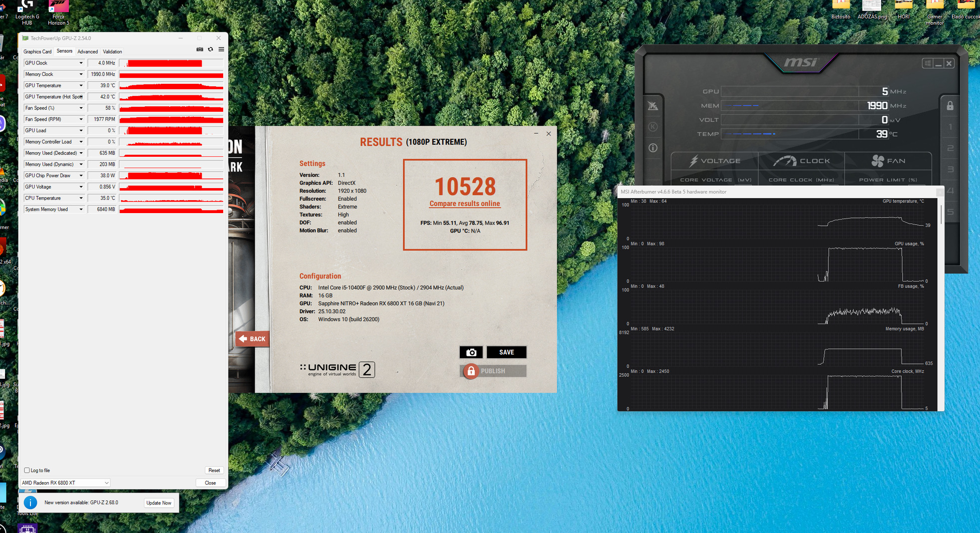Screen dimensions: 980x533
Task: Open the Fan Speed (%) sensor dropdown
Action: 81,108
